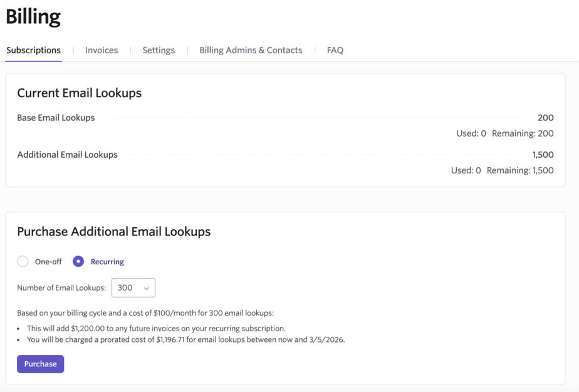The height and width of the screenshot is (392, 579).
Task: Click the Purchase button
Action: tap(41, 364)
